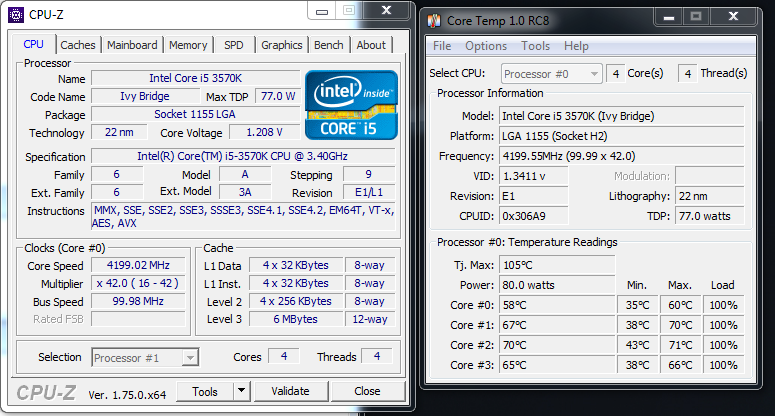The height and width of the screenshot is (416, 775).
Task: Open the Graphics tab
Action: coord(282,45)
